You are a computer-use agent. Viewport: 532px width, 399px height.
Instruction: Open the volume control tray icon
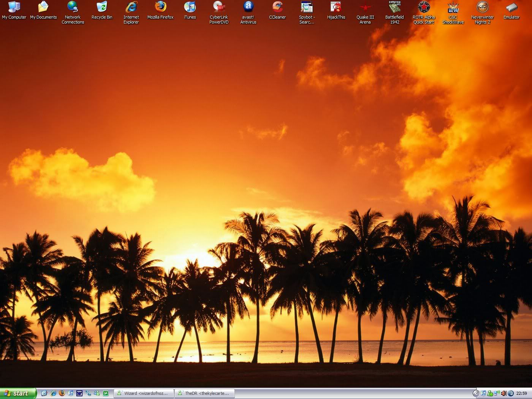(x=504, y=393)
